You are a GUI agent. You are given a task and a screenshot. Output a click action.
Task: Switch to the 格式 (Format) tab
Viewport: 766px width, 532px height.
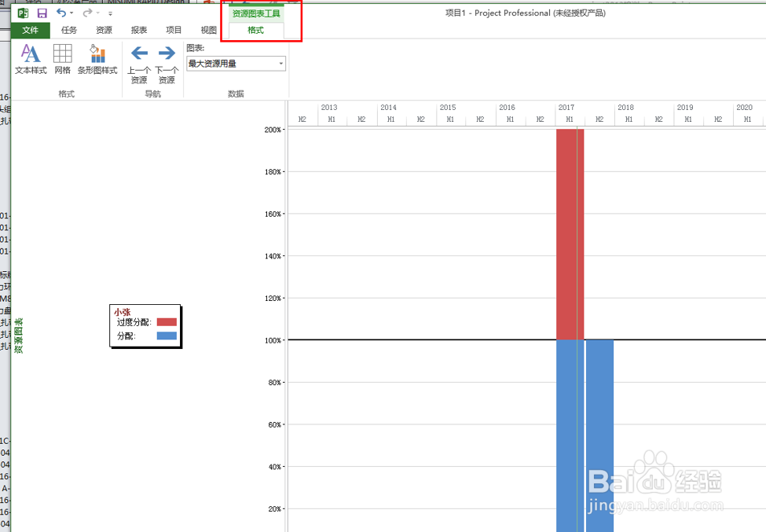pyautogui.click(x=255, y=28)
